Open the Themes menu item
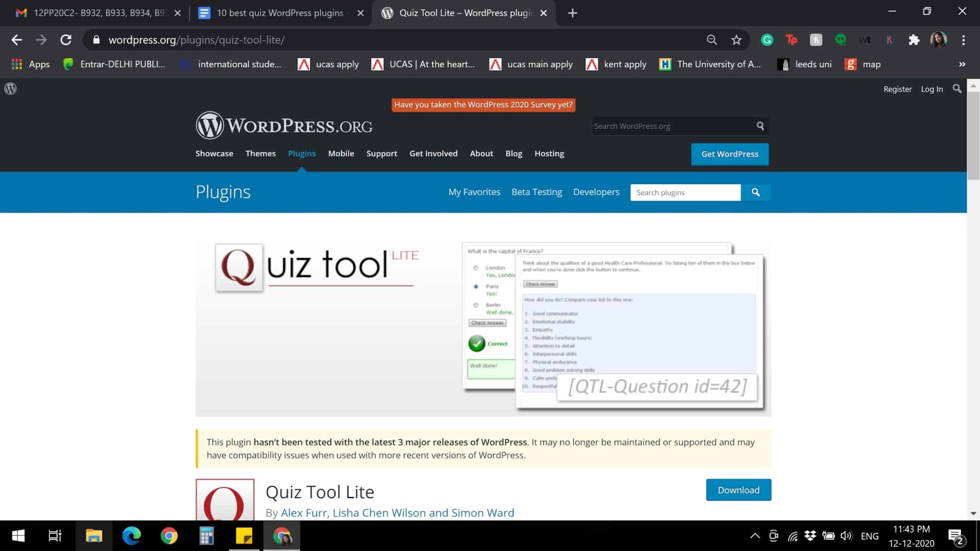This screenshot has width=980, height=551. 261,154
